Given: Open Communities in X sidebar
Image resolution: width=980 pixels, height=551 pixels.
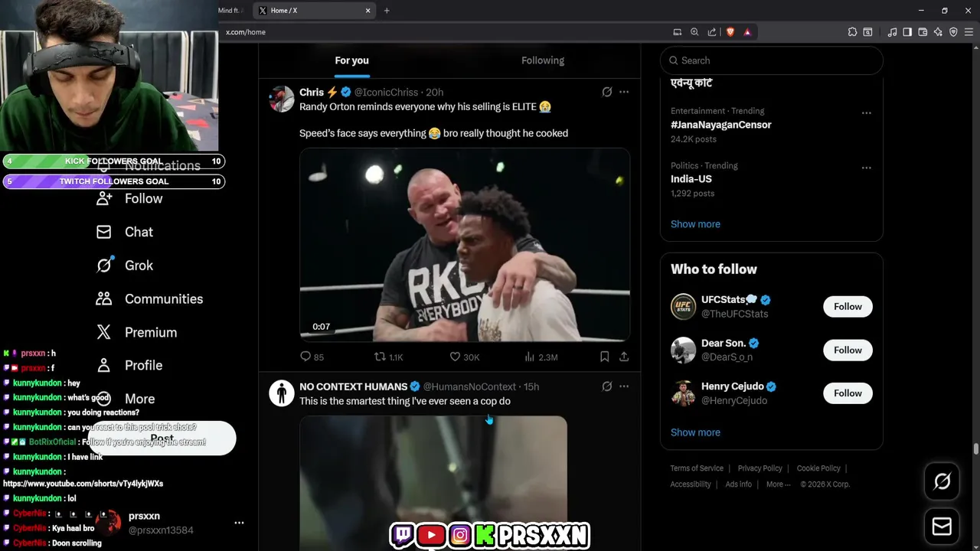Looking at the screenshot, I should coord(149,299).
